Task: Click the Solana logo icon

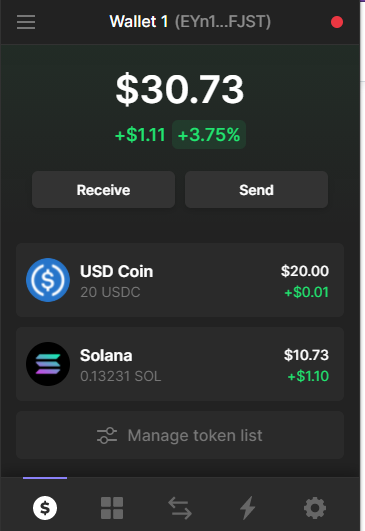Action: [48, 364]
